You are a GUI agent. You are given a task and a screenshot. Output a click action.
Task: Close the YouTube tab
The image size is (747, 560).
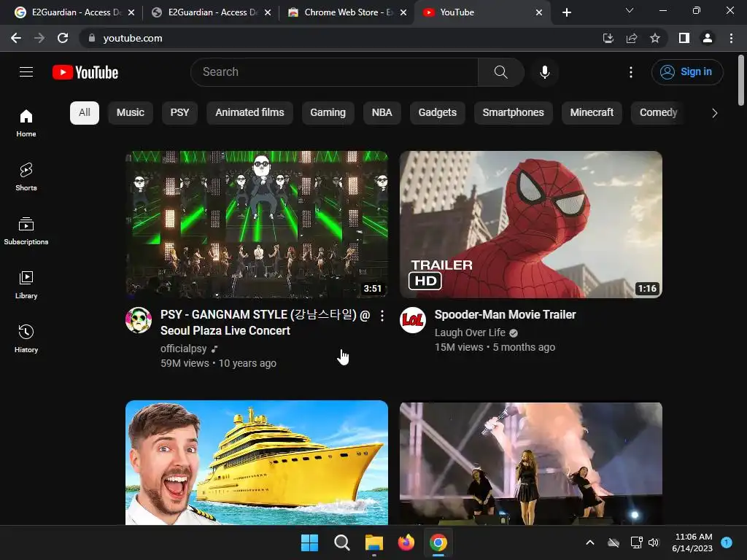coord(539,12)
